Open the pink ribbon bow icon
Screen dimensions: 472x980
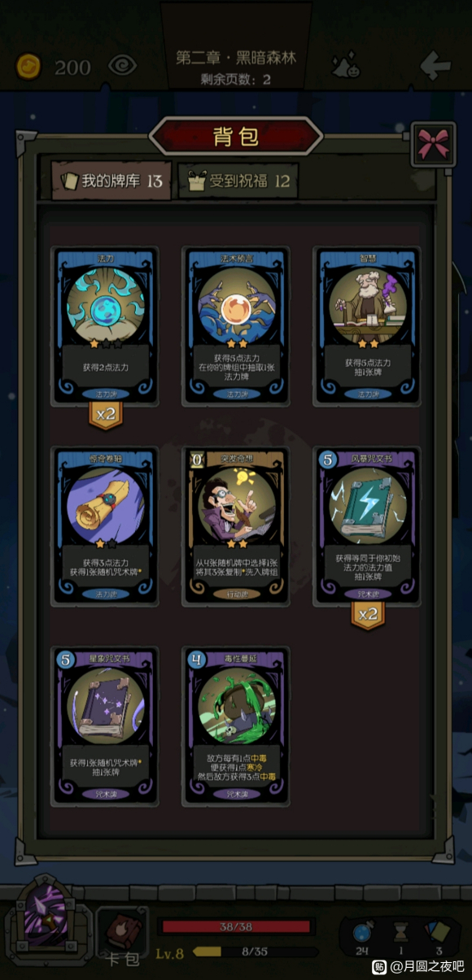432,144
